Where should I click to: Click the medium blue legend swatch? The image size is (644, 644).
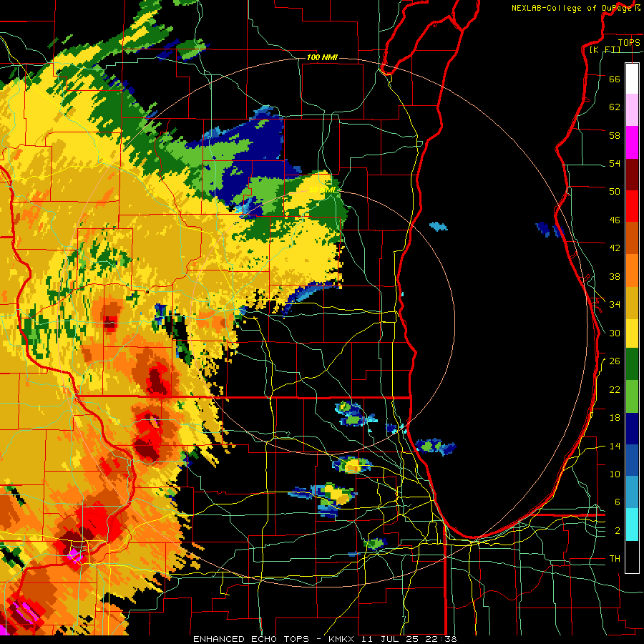pyautogui.click(x=632, y=460)
